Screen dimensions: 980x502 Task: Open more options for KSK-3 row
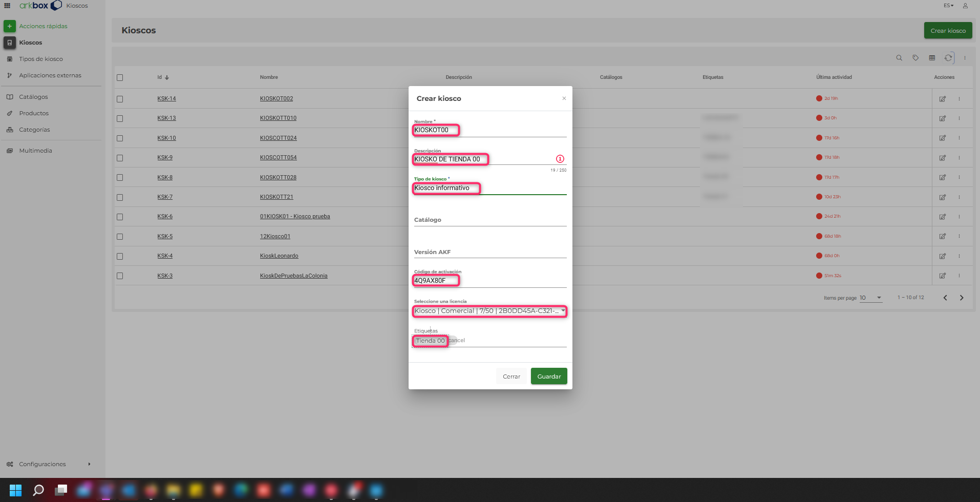tap(959, 276)
